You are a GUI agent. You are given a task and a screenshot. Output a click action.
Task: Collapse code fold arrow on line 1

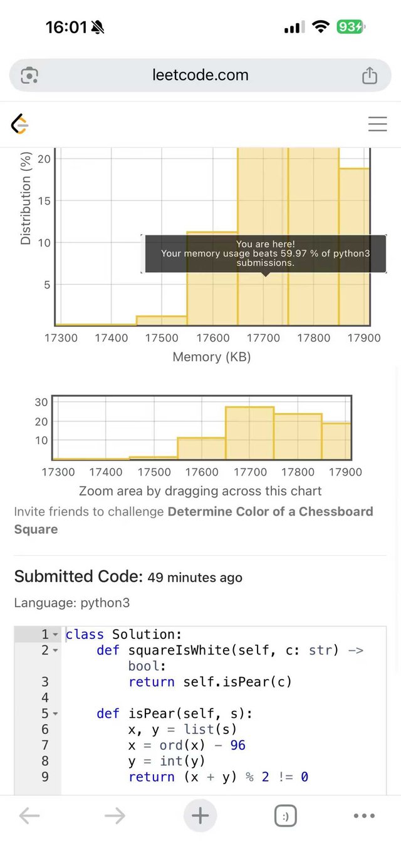(x=55, y=635)
